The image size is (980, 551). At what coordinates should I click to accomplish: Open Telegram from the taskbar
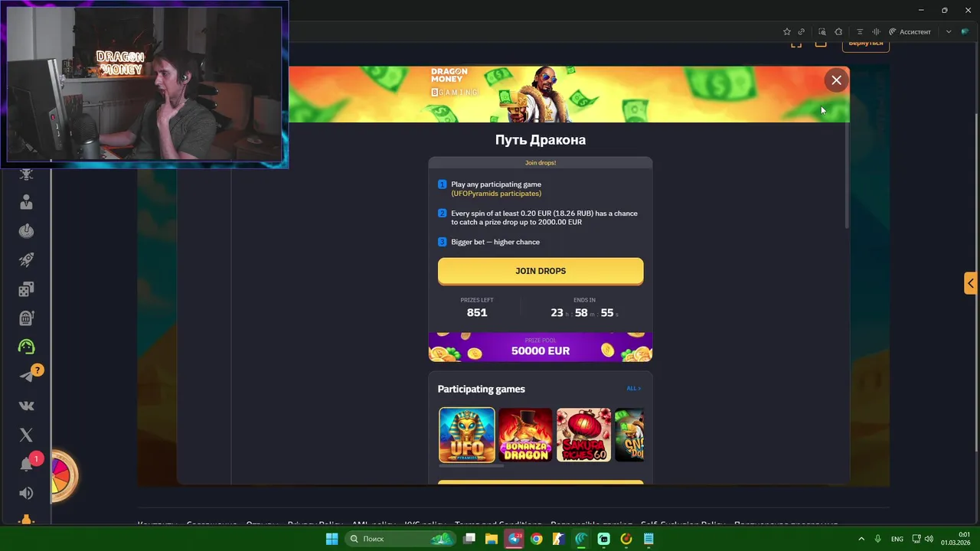tap(514, 539)
